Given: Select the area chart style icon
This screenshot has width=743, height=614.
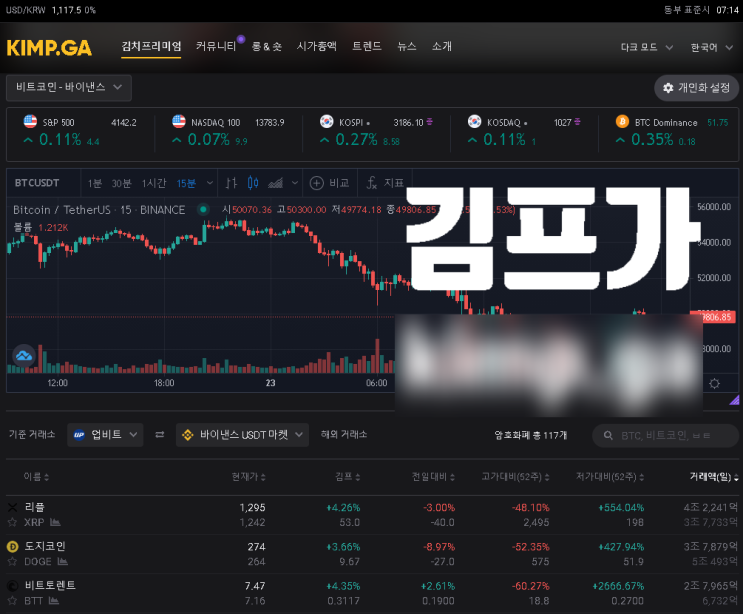Looking at the screenshot, I should click(x=275, y=183).
